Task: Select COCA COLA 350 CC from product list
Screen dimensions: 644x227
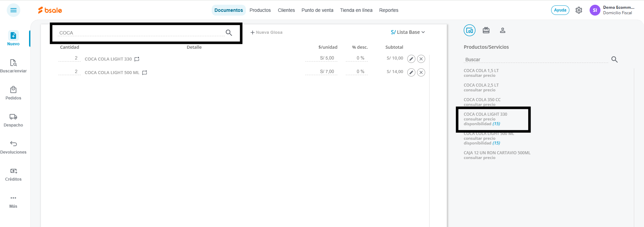Action: coord(482,100)
